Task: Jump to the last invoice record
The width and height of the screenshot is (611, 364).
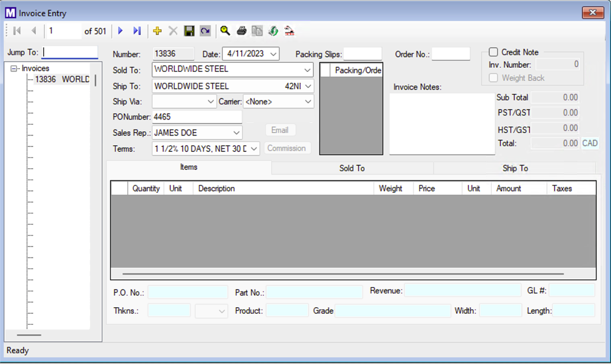Action: coord(137,31)
